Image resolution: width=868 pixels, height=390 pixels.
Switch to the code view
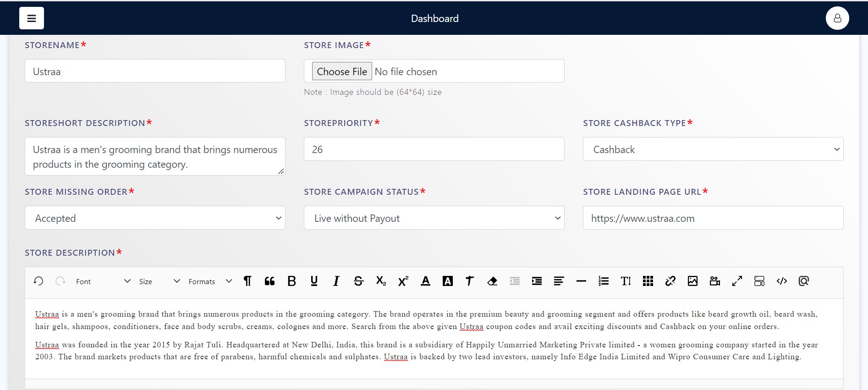point(782,281)
